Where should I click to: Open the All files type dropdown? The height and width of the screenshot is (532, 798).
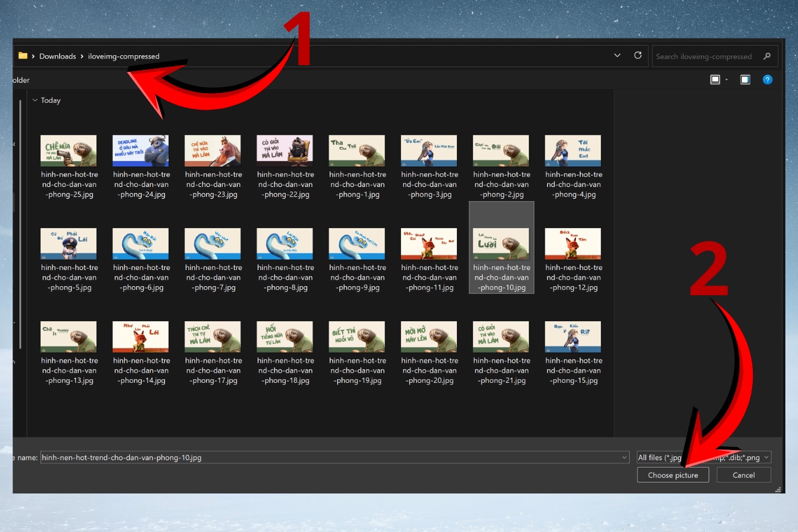pyautogui.click(x=704, y=457)
